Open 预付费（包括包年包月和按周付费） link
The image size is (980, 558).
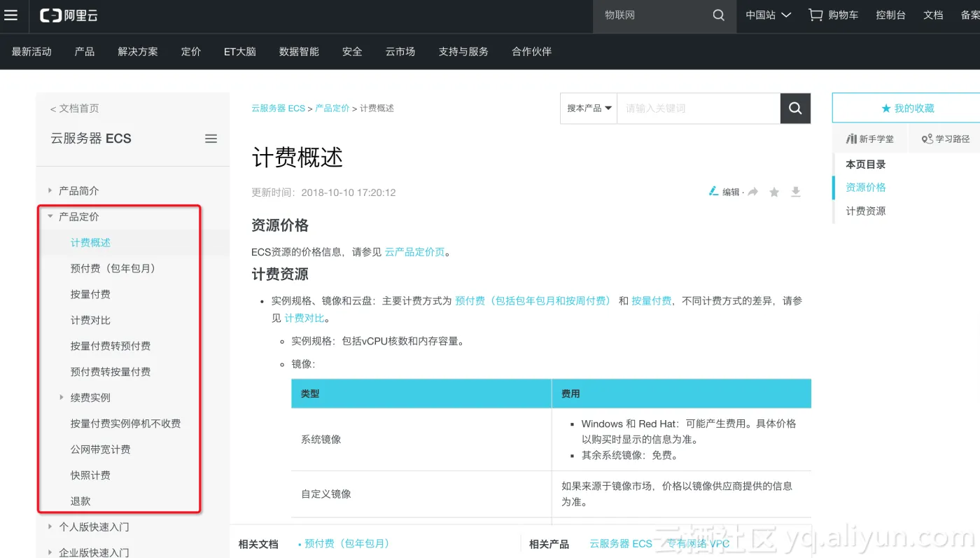tap(533, 300)
